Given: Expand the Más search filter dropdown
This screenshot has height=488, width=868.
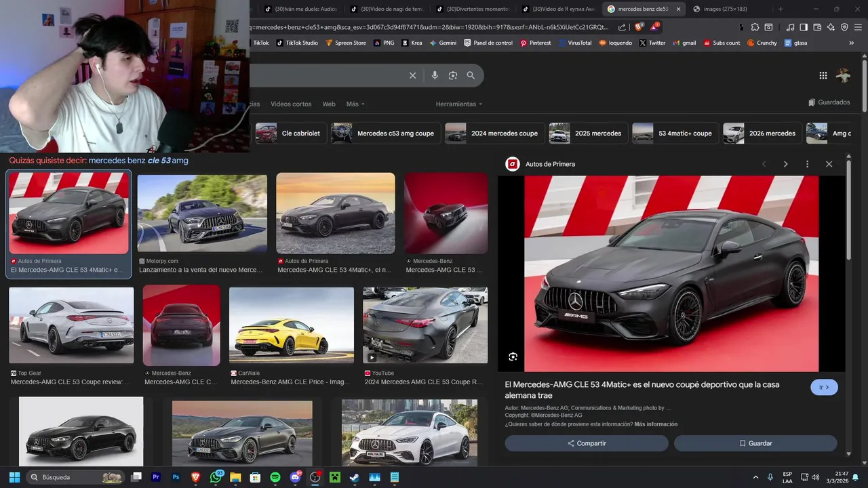Looking at the screenshot, I should click(x=355, y=104).
